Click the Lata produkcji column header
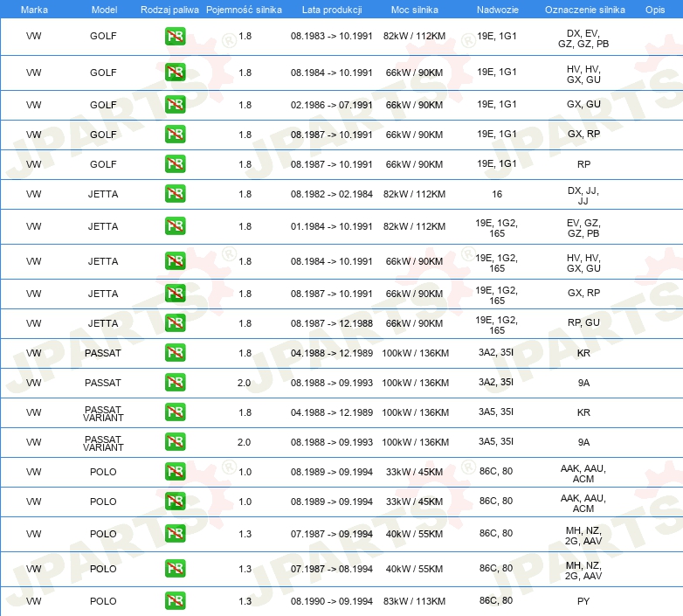This screenshot has height=616, width=683. tap(331, 9)
